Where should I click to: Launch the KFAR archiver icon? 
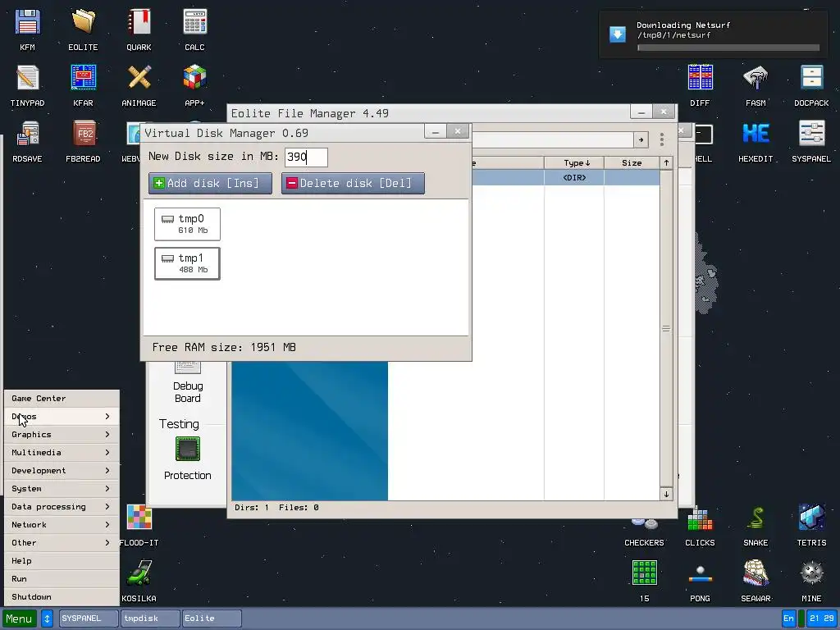83,78
